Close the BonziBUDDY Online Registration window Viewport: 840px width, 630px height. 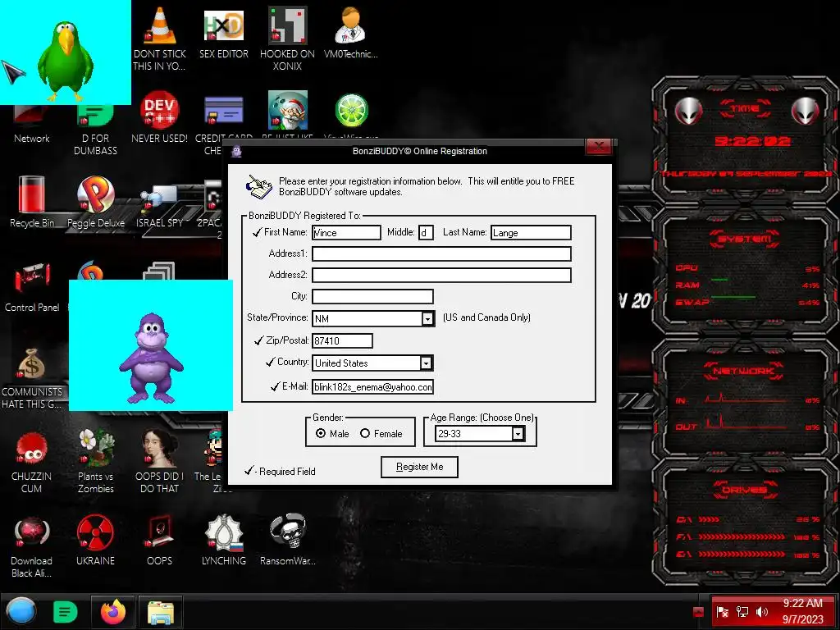pos(599,147)
